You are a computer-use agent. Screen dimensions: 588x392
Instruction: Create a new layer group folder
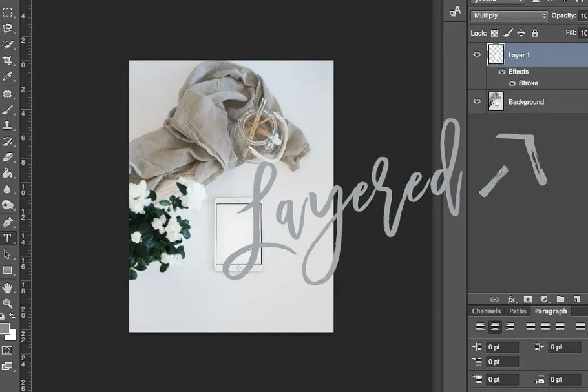tap(561, 299)
